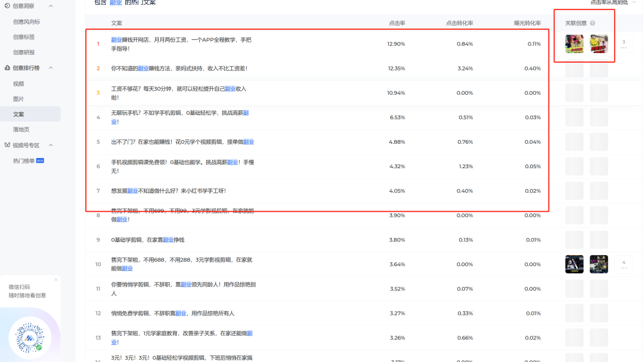Screen dimensions: 644x362
Task: Click the 10.94% click rate value
Action: point(396,93)
